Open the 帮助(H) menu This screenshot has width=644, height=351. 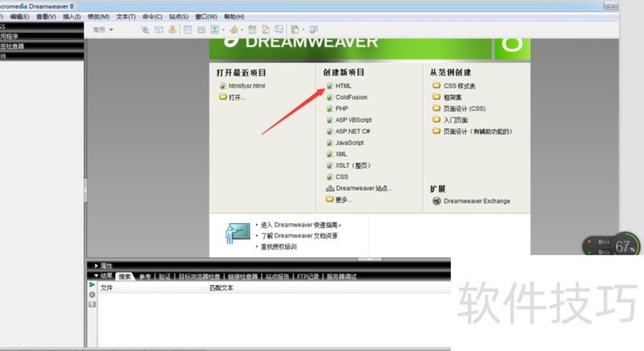click(x=234, y=16)
